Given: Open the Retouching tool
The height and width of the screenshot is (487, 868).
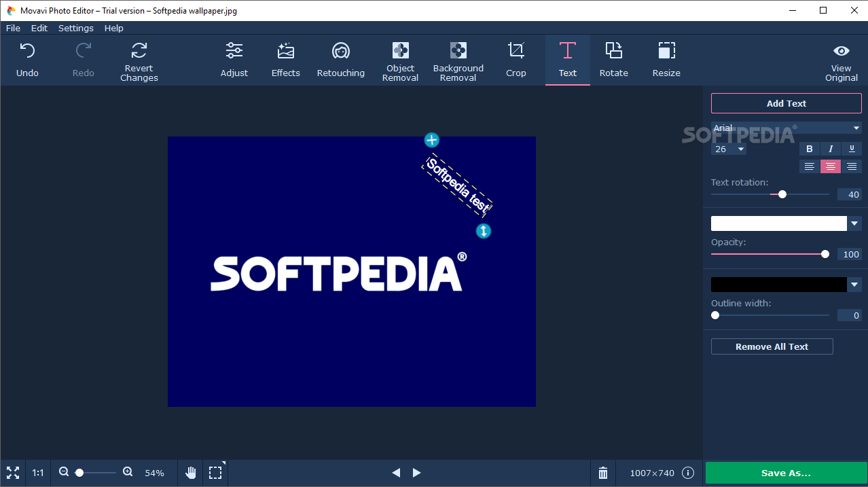Looking at the screenshot, I should click(x=341, y=60).
